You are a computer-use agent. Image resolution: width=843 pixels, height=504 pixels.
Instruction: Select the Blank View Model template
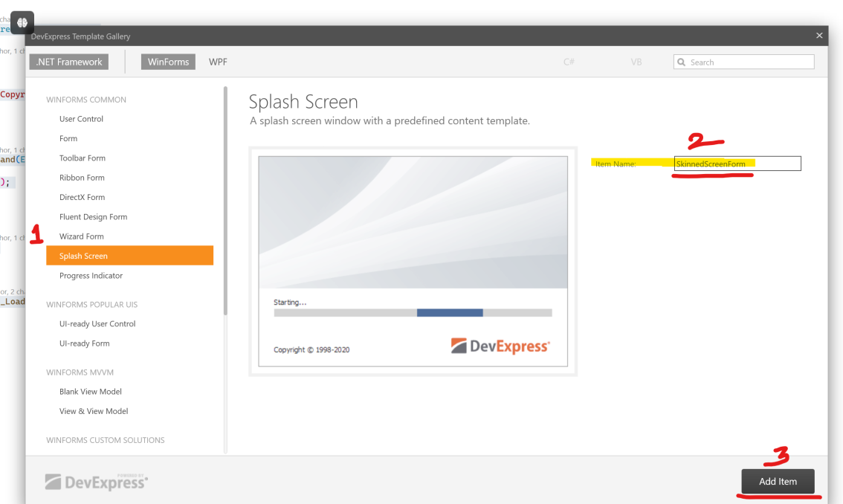click(91, 392)
